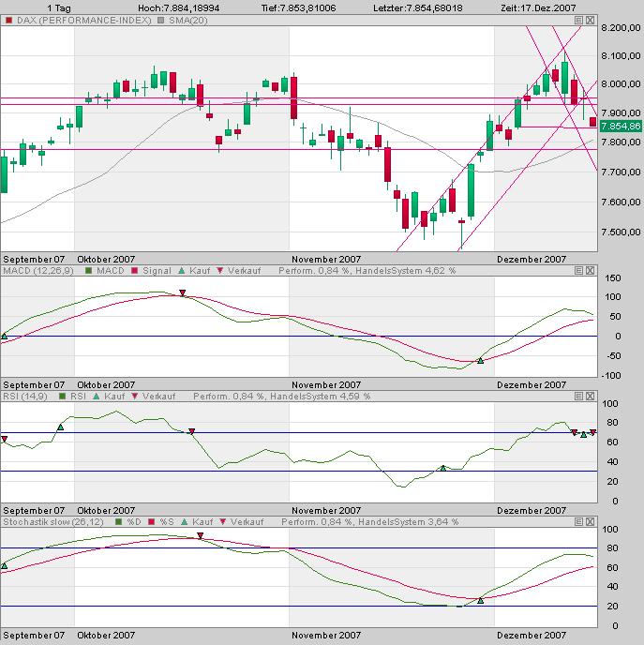Click the gray SMA(20) legend square
The image size is (644, 645).
(161, 21)
